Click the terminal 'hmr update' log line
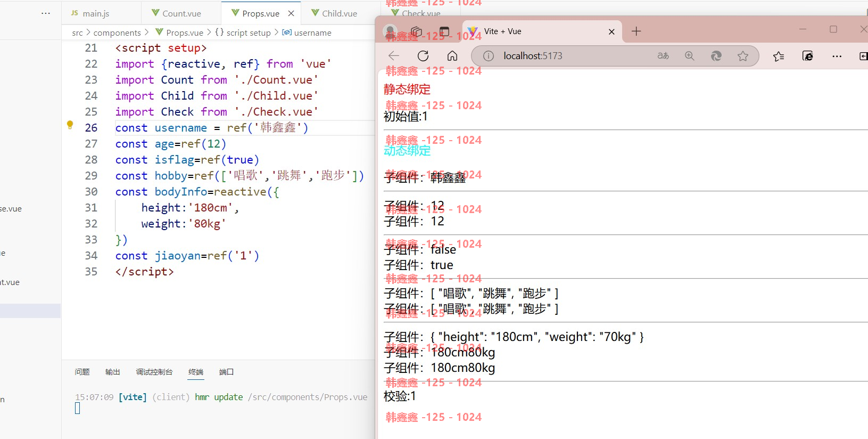This screenshot has width=868, height=439. [221, 397]
